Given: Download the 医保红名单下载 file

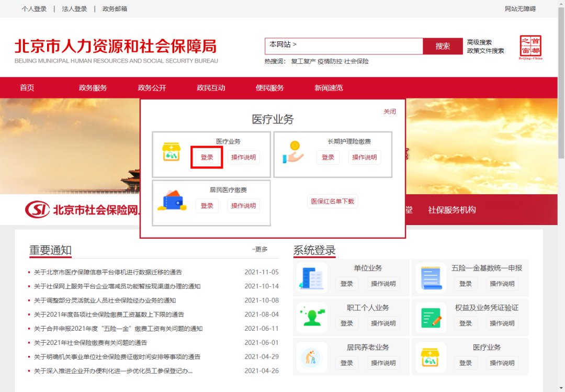Looking at the screenshot, I should [333, 201].
